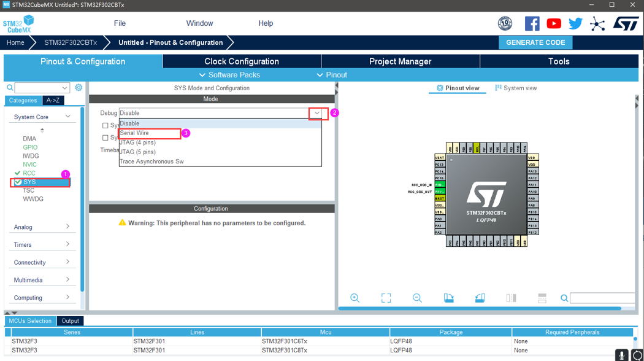Open the File menu
Screen dimensions: 644x361
pyautogui.click(x=120, y=23)
